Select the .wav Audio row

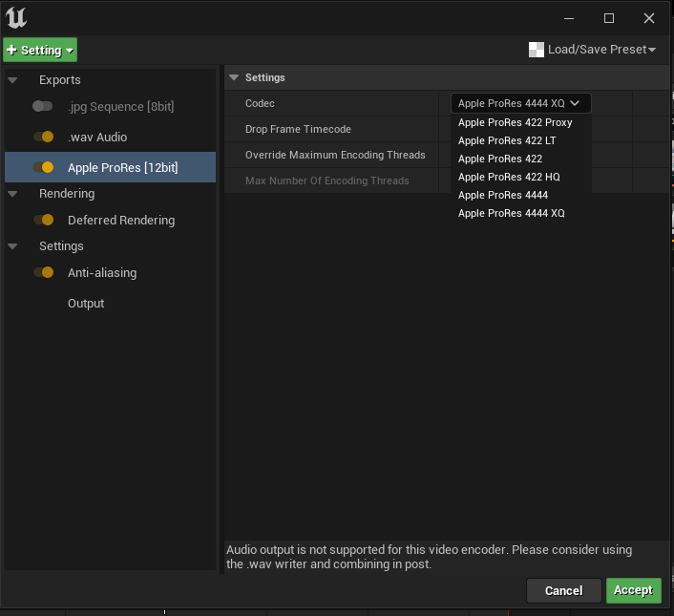(111, 137)
